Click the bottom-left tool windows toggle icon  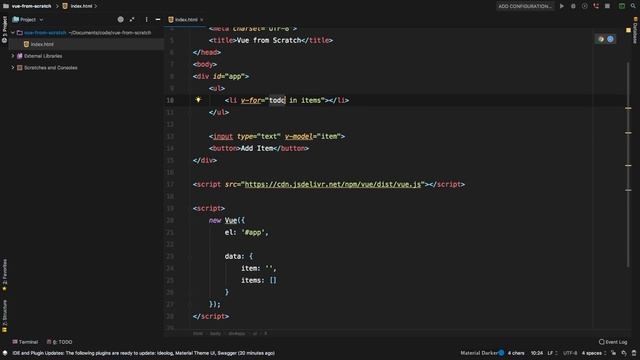(x=5, y=353)
